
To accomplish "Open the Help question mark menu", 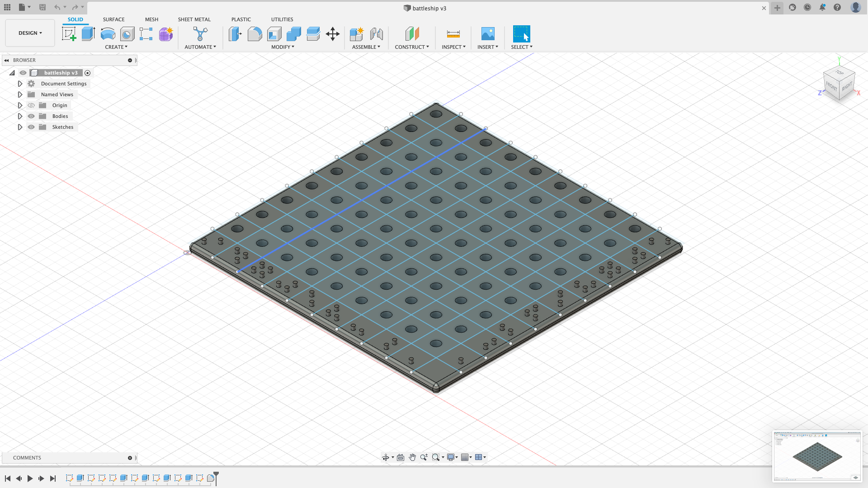I will coord(837,7).
